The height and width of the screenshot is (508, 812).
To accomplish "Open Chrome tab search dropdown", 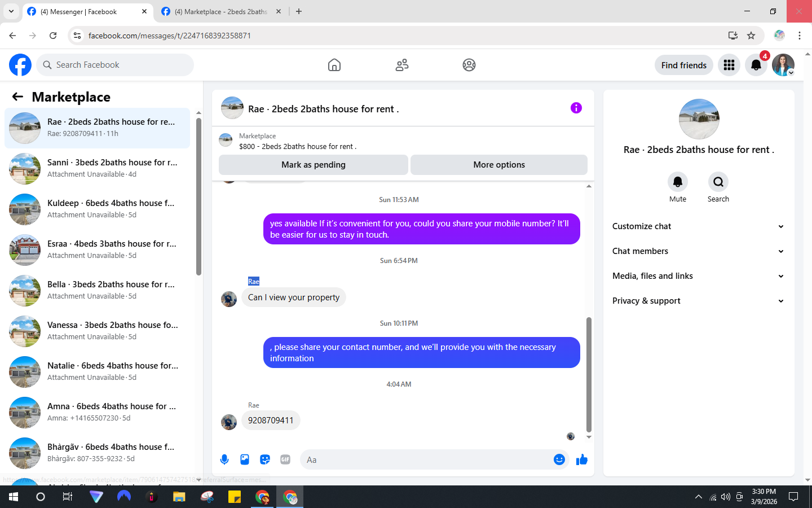I will pos(11,11).
